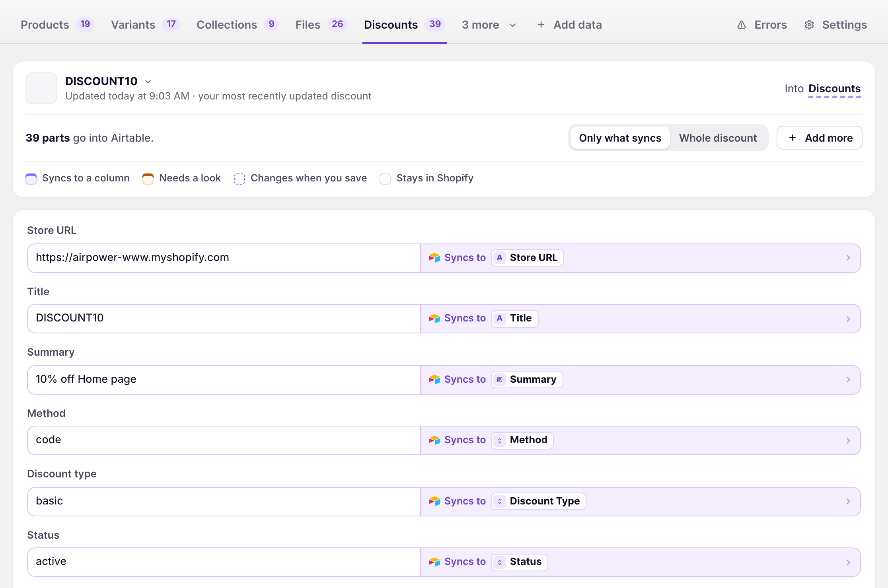The width and height of the screenshot is (888, 588).
Task: Click the Airtable logo in Title row
Action: (434, 318)
